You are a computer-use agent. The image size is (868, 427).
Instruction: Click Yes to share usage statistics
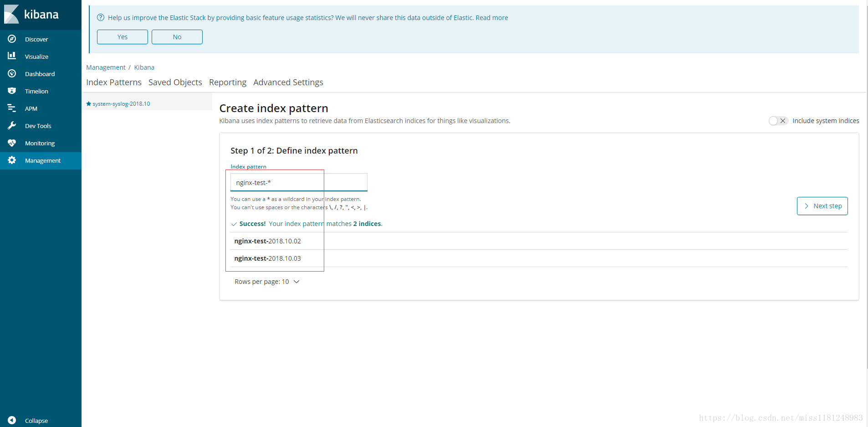point(123,37)
